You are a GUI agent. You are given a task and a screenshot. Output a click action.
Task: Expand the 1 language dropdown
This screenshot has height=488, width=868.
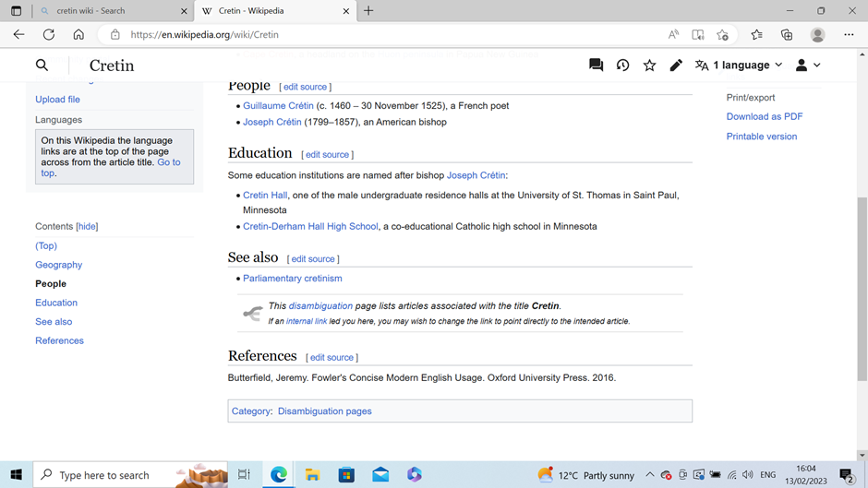tap(739, 65)
